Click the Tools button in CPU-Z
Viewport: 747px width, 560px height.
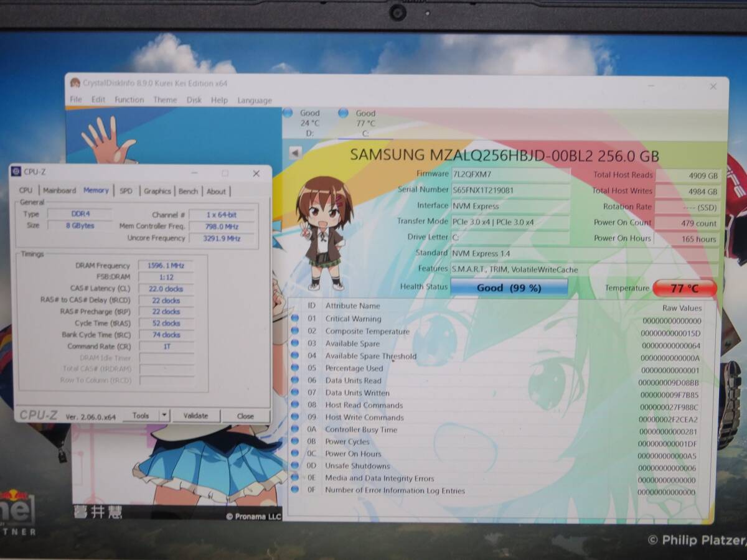pyautogui.click(x=140, y=415)
